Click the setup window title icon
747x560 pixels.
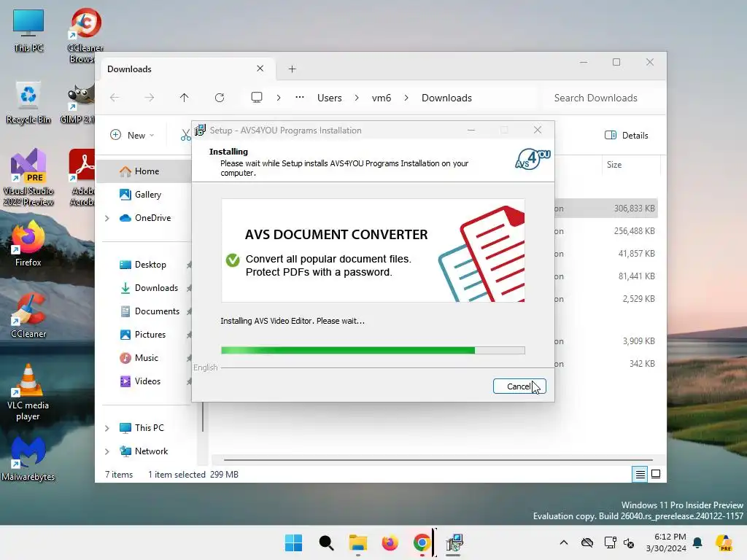[x=201, y=130]
